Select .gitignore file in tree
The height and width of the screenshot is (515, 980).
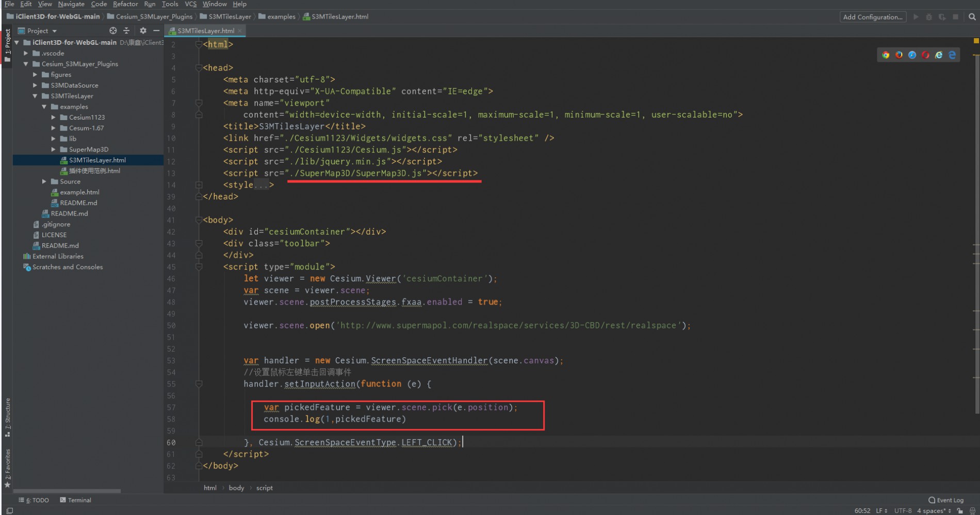pyautogui.click(x=56, y=224)
